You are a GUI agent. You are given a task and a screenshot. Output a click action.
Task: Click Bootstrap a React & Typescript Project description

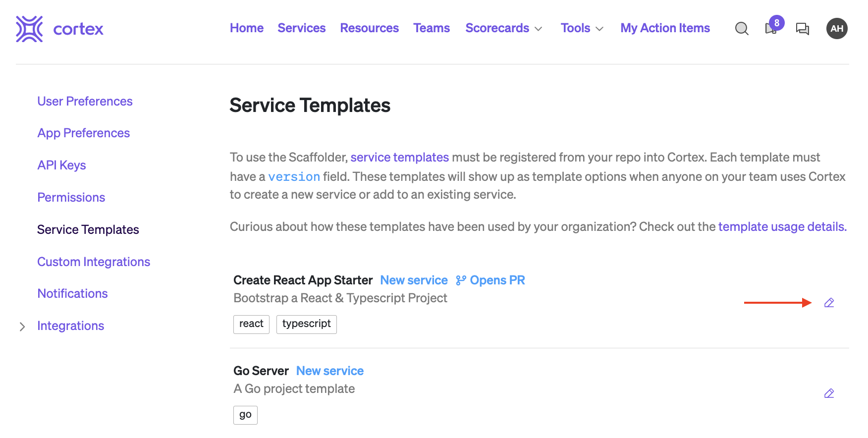coord(340,298)
